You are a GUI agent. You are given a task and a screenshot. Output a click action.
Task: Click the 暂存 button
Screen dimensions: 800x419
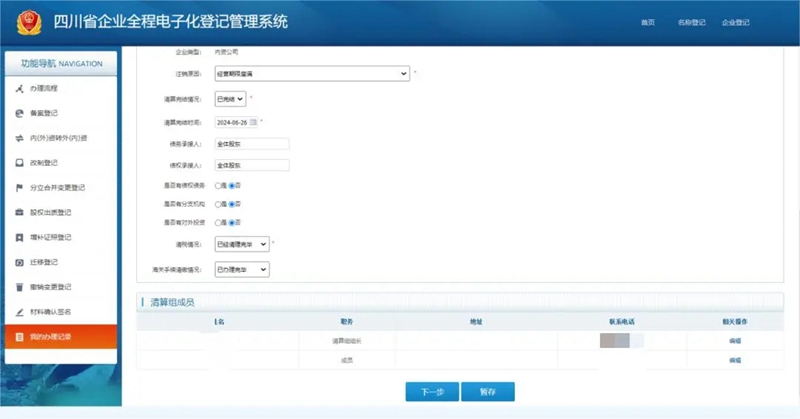(x=488, y=392)
